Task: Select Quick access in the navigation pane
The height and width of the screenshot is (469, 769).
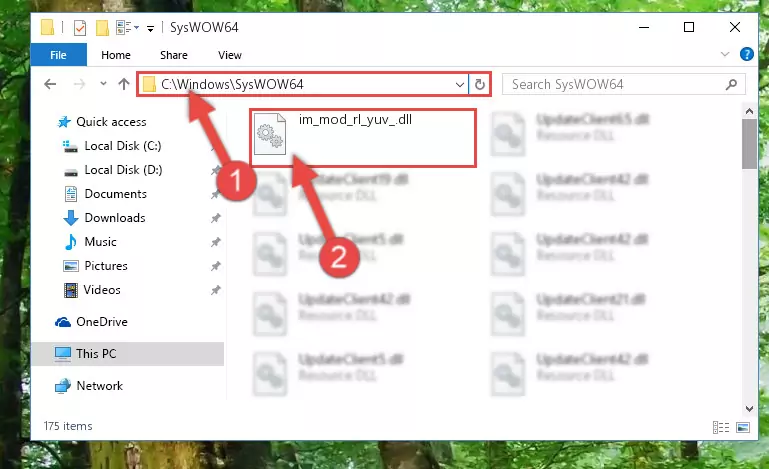Action: coord(111,122)
